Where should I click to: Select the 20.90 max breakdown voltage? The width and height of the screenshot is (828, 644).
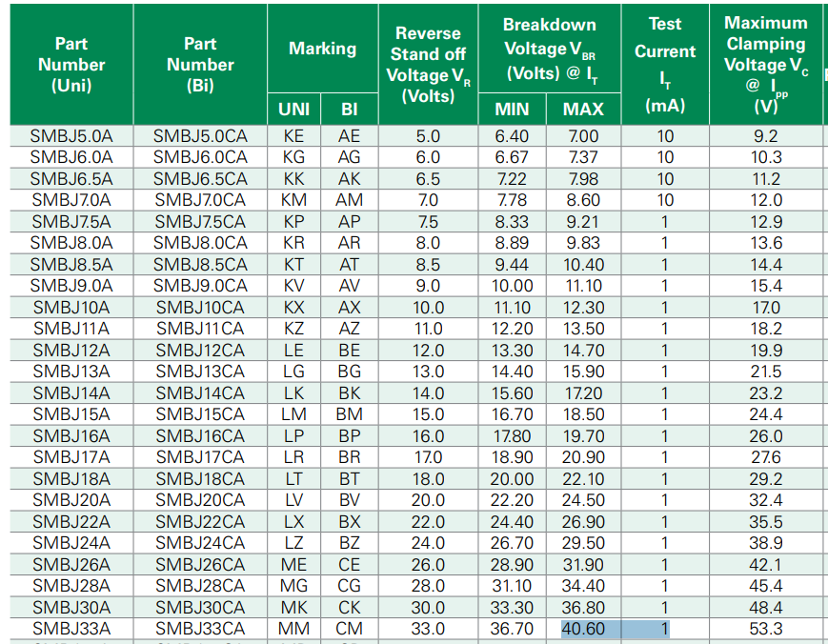(583, 456)
